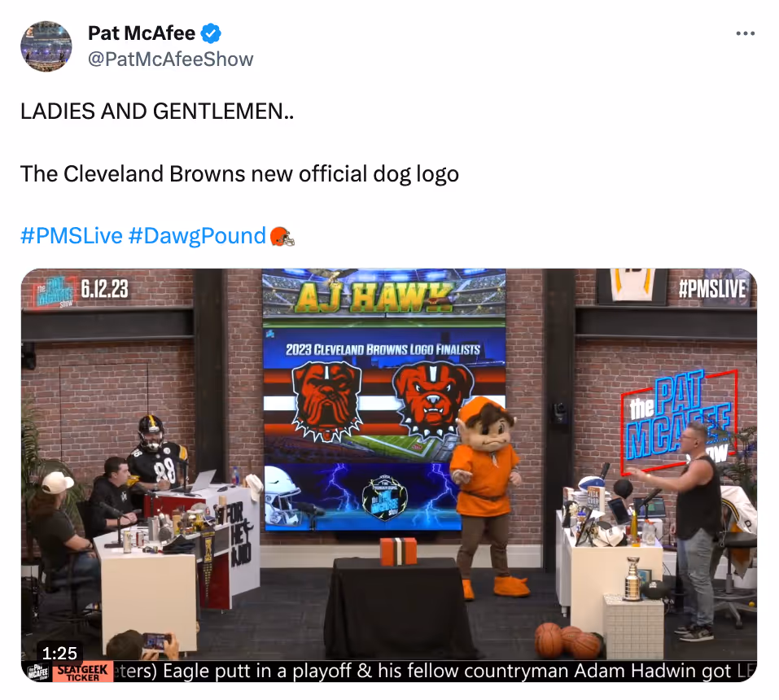Image resolution: width=779 pixels, height=700 pixels.
Task: Click the SeatGeek Ticker label
Action: pos(82,672)
